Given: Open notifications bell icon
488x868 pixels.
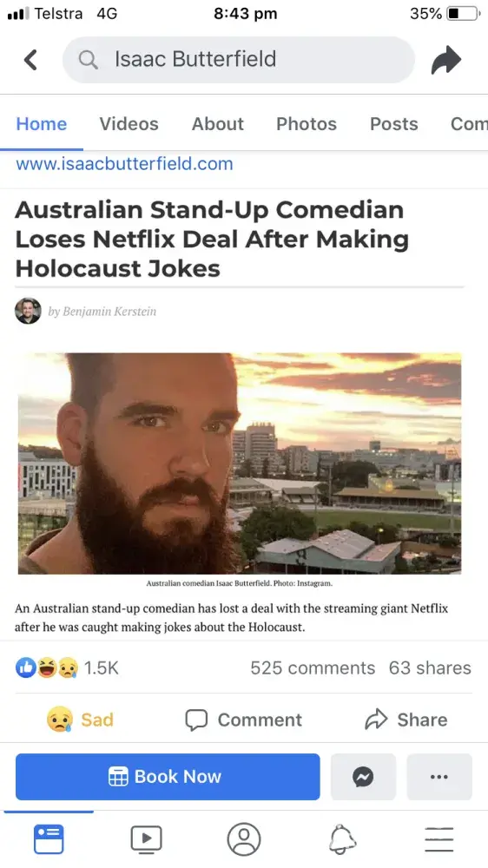Looking at the screenshot, I should 342,839.
